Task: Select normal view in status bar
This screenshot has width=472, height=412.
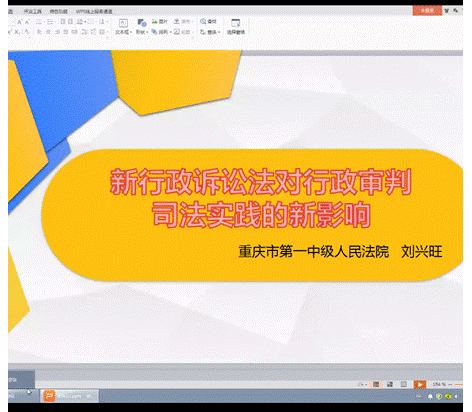Action: coord(376,384)
